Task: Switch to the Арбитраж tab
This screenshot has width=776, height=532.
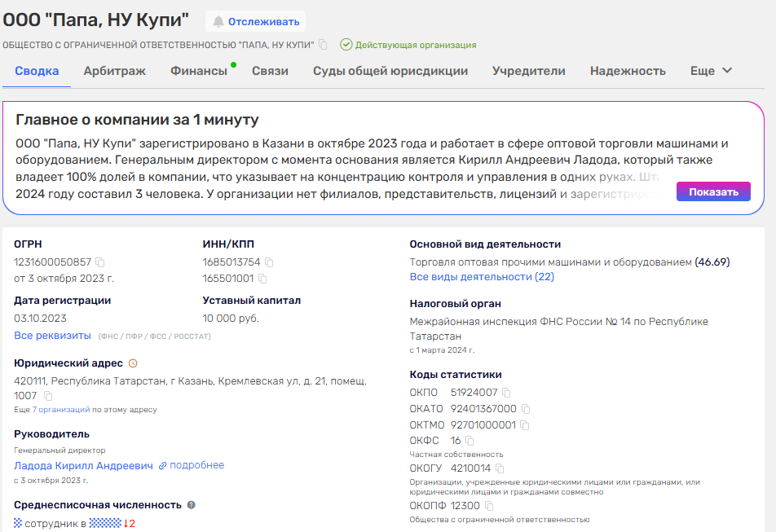Action: [114, 71]
